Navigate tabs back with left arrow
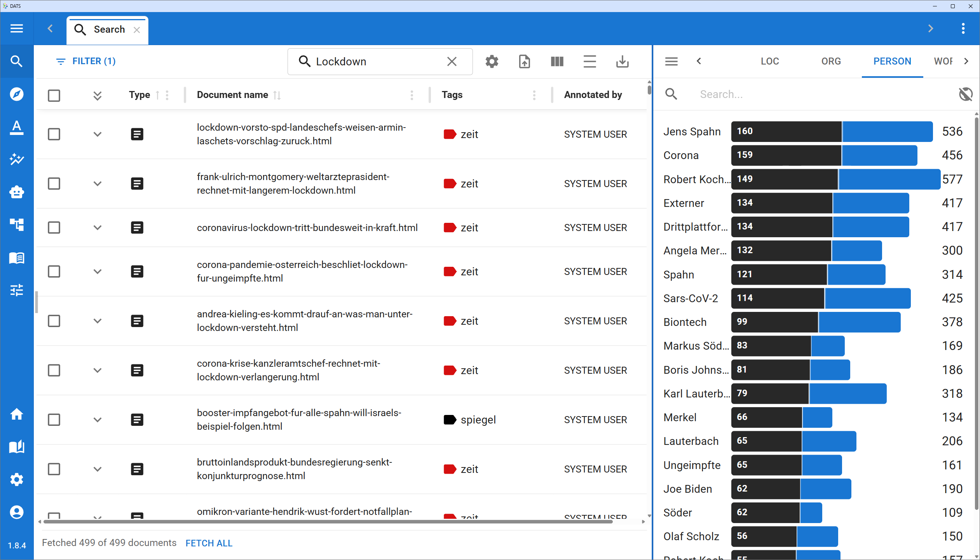Image resolution: width=980 pixels, height=560 pixels. (x=50, y=28)
